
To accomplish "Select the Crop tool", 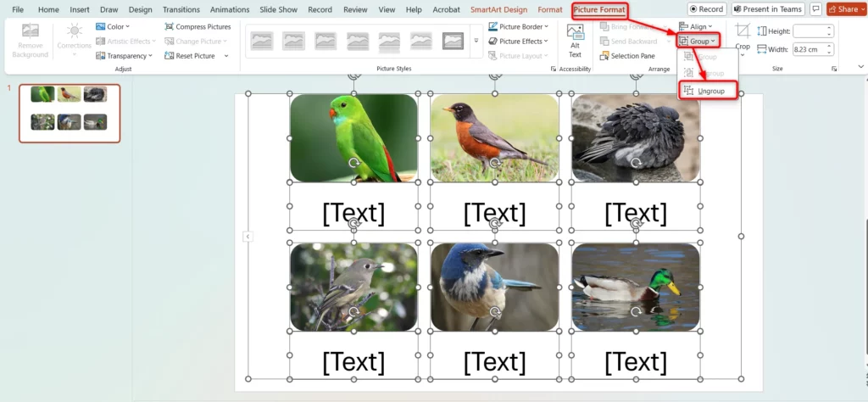I will point(743,37).
